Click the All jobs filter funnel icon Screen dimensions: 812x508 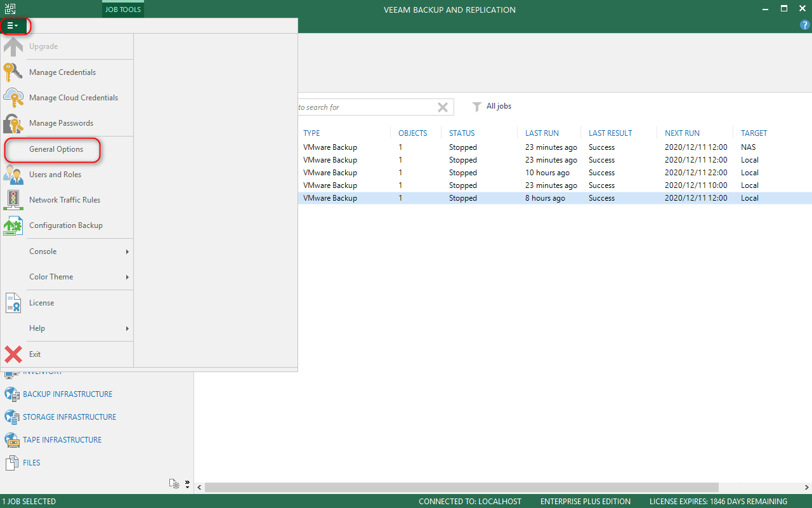[x=477, y=107]
